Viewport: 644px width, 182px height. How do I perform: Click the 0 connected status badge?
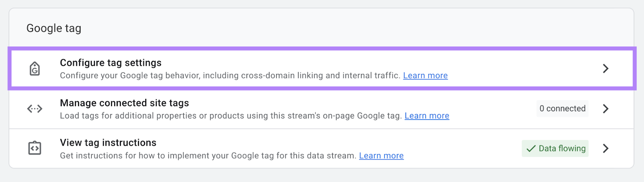pyautogui.click(x=562, y=109)
